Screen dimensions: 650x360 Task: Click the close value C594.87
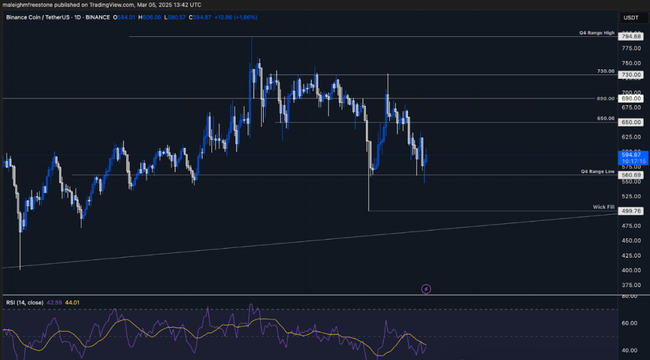point(200,17)
